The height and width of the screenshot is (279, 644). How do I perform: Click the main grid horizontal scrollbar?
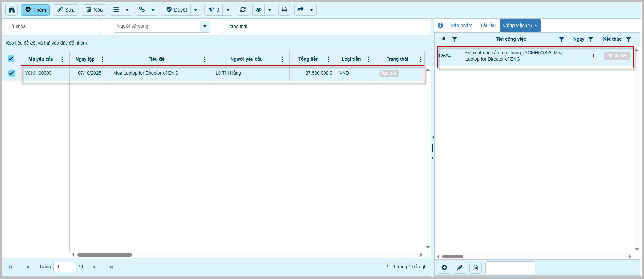tap(105, 255)
